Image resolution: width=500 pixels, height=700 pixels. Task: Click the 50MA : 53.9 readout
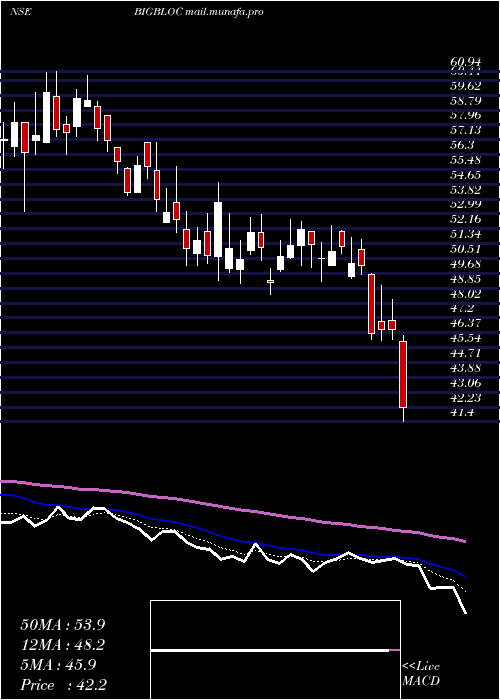point(63,625)
